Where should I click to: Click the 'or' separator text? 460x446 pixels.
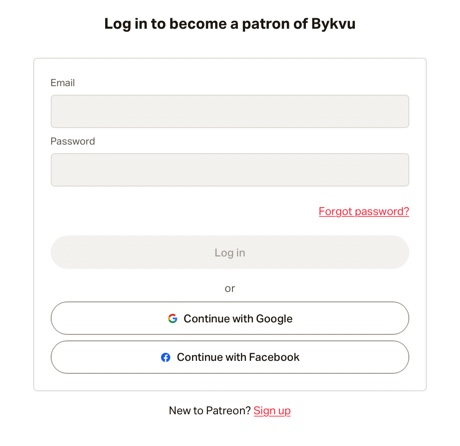pyautogui.click(x=230, y=288)
